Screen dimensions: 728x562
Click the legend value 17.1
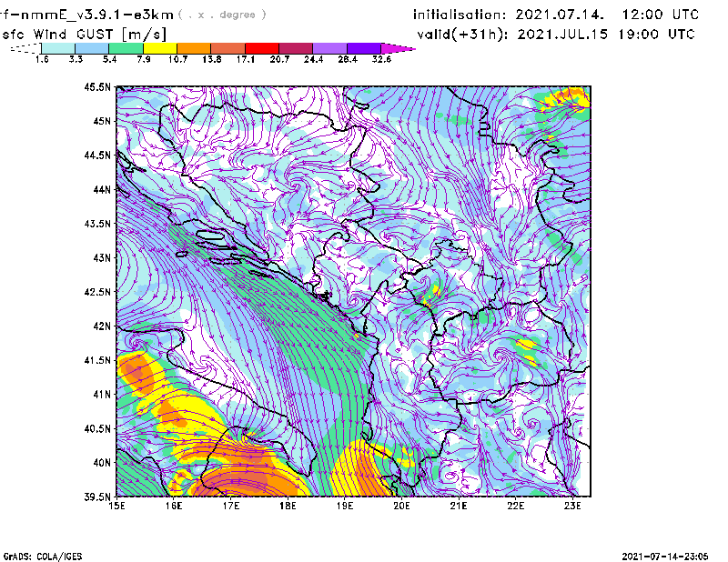246,59
